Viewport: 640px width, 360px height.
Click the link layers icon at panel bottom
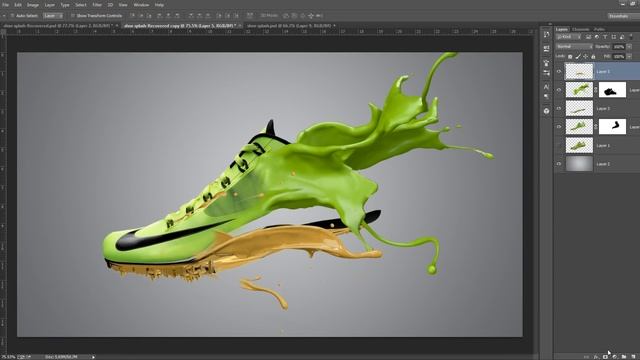(587, 357)
